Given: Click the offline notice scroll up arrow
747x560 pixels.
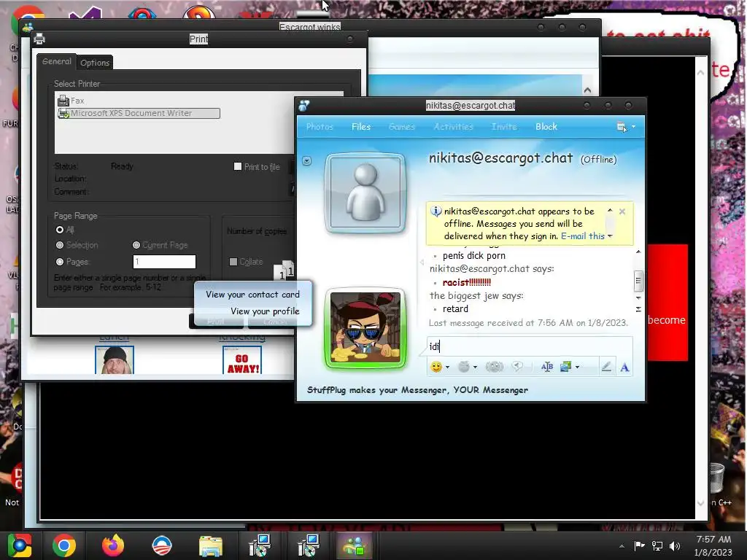Looking at the screenshot, I should click(x=610, y=210).
